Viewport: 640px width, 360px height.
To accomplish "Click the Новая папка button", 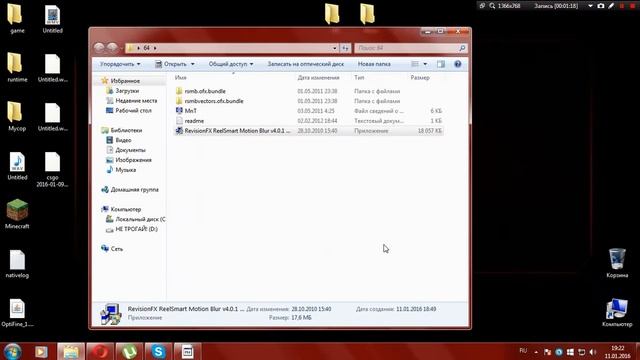I will click(374, 64).
